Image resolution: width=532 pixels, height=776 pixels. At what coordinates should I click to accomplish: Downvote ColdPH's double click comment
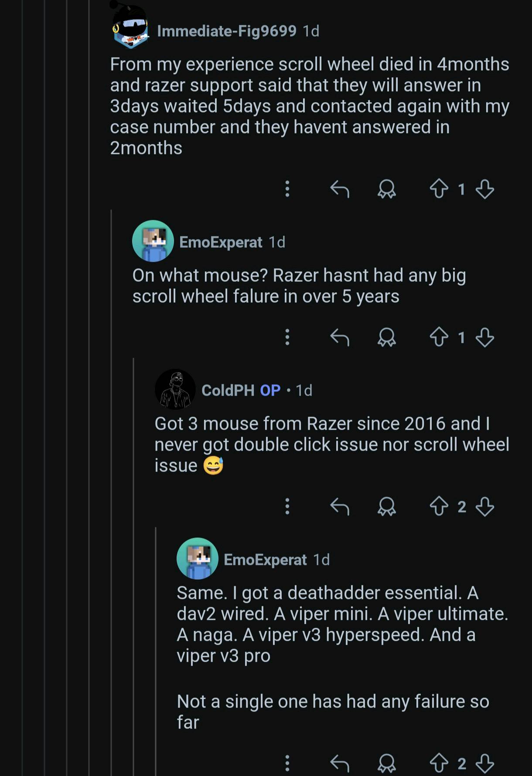(x=484, y=506)
